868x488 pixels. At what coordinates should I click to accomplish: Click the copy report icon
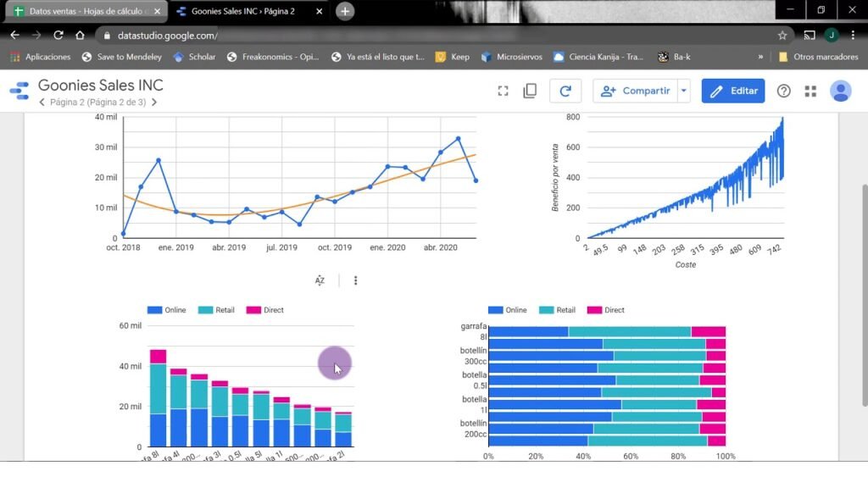tap(531, 91)
